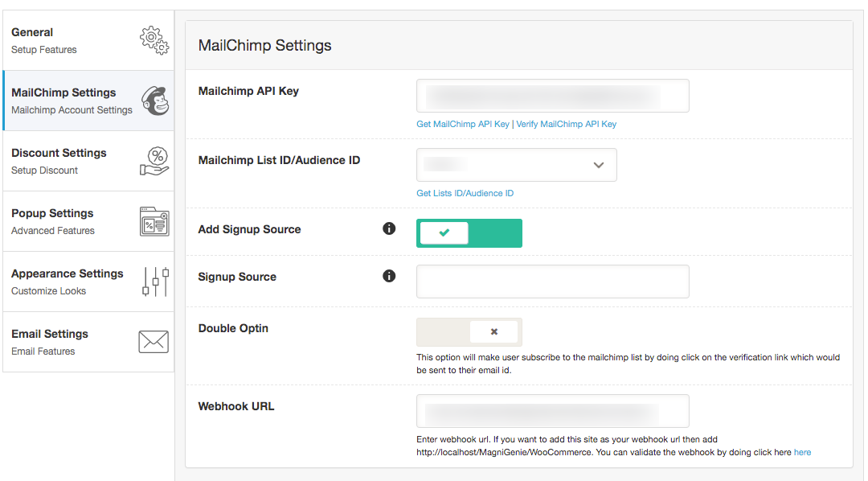Click the Get MailChimp API Key link

(463, 124)
